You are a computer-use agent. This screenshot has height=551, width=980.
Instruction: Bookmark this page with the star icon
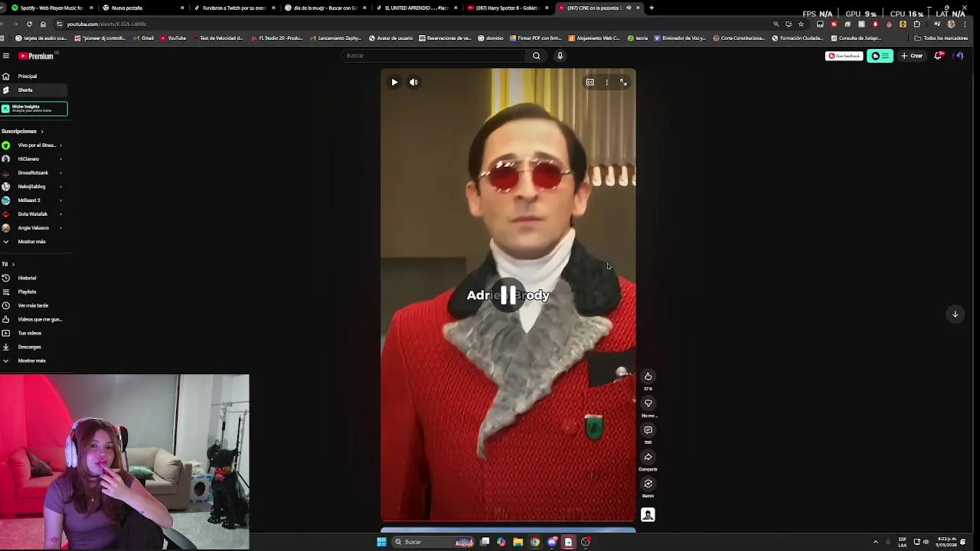(801, 24)
